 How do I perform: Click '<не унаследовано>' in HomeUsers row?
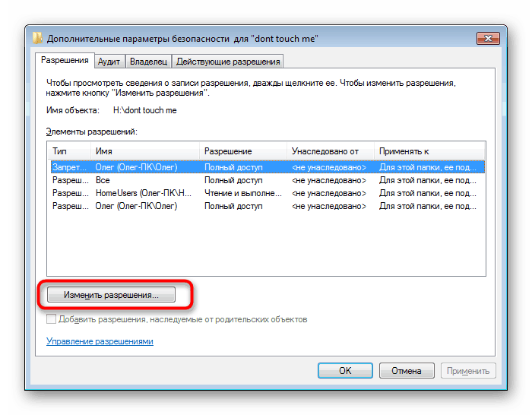click(x=329, y=193)
